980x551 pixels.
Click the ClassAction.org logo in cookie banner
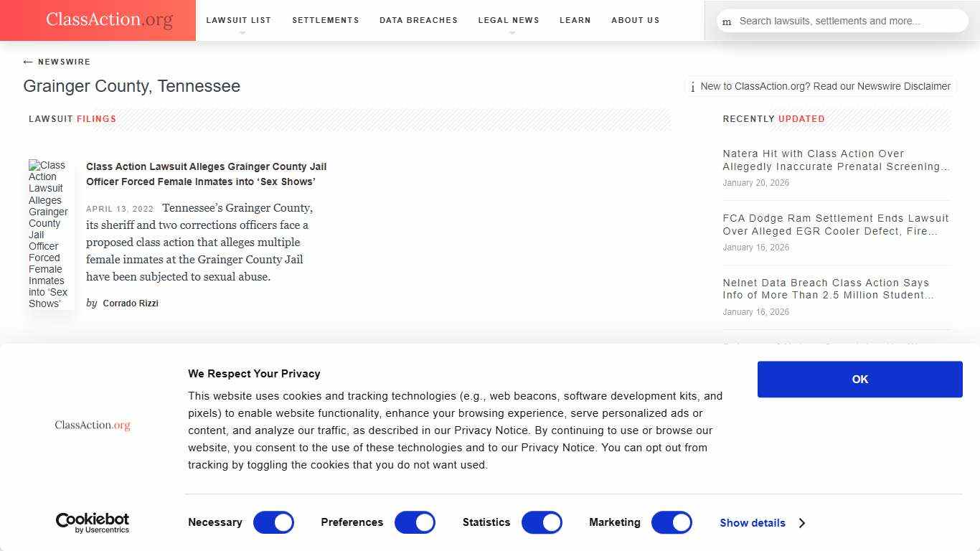click(93, 425)
